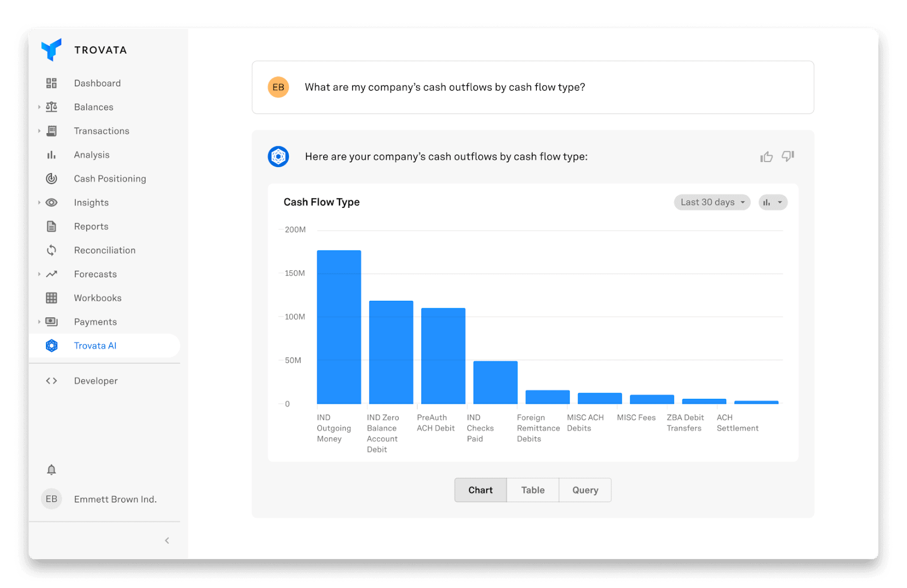Viewport: 907px width, 588px height.
Task: Click the Workbooks table icon
Action: coord(52,298)
